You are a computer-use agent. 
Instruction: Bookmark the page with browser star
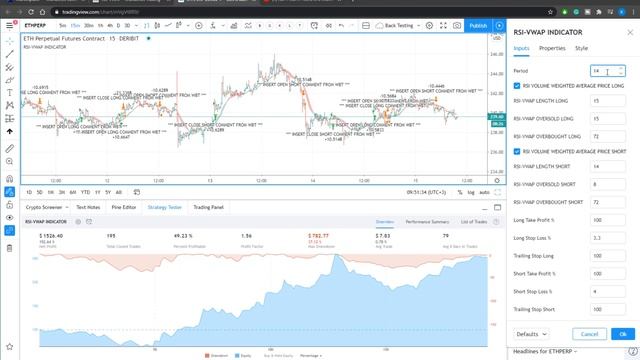point(550,12)
